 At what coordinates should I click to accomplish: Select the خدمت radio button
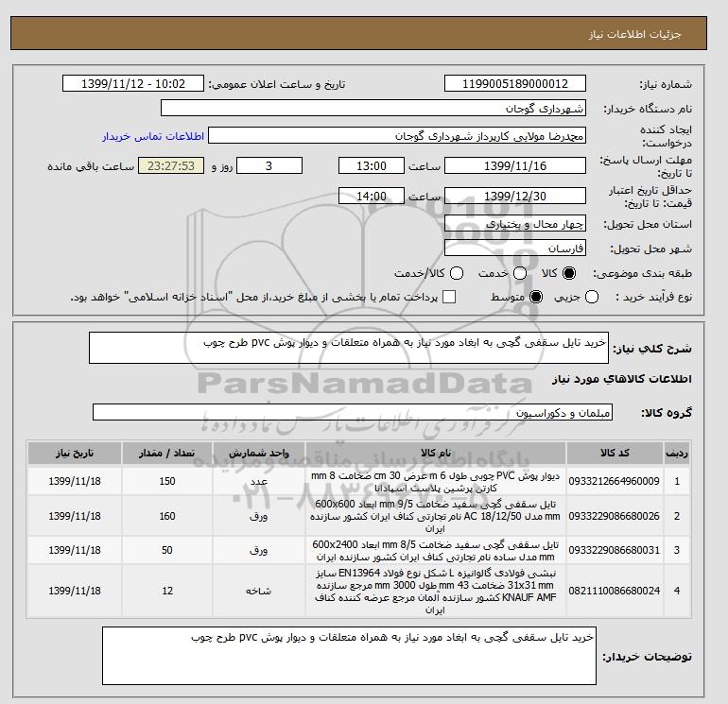pyautogui.click(x=520, y=273)
